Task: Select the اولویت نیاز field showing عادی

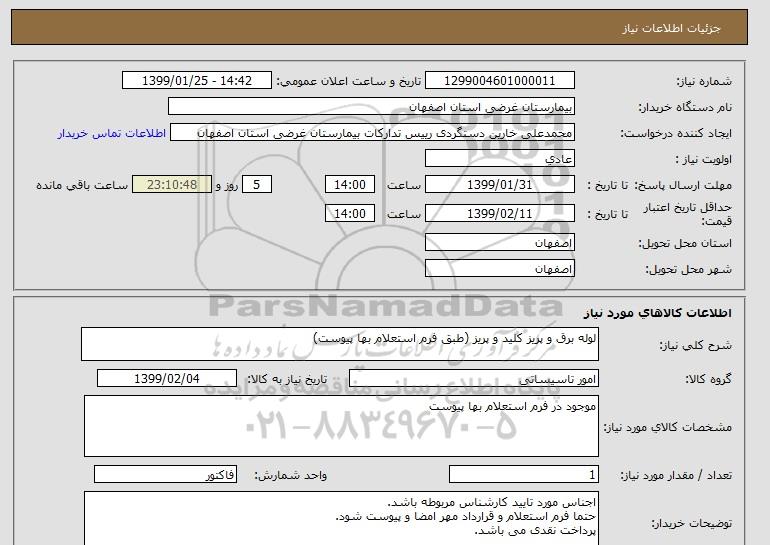Action: click(x=499, y=159)
